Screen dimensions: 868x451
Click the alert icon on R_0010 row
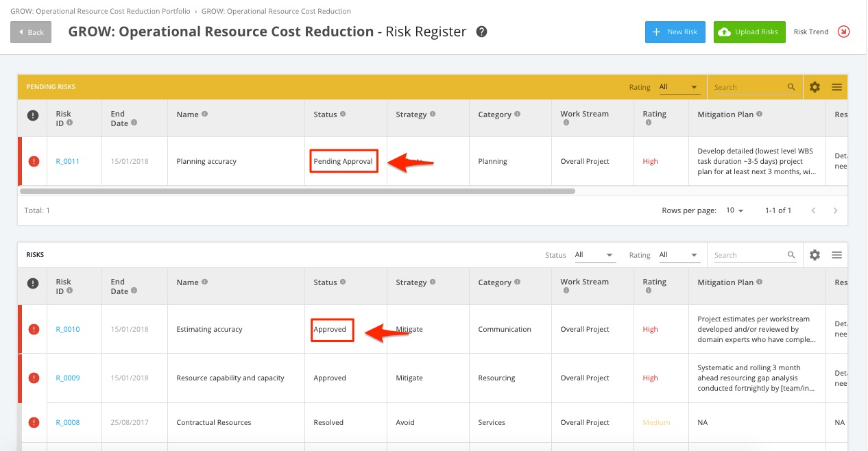coord(34,330)
